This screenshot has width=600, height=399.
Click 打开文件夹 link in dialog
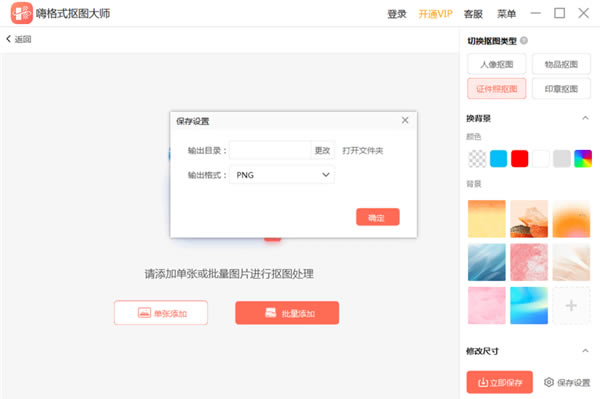(x=362, y=150)
